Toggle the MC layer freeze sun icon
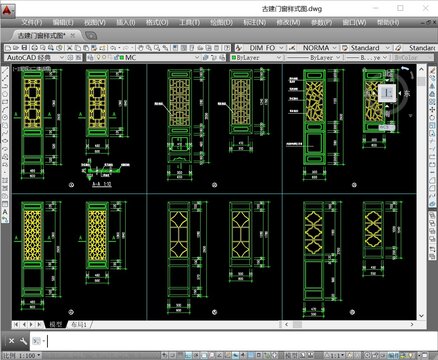Image resolution: width=438 pixels, height=360 pixels. coord(104,57)
